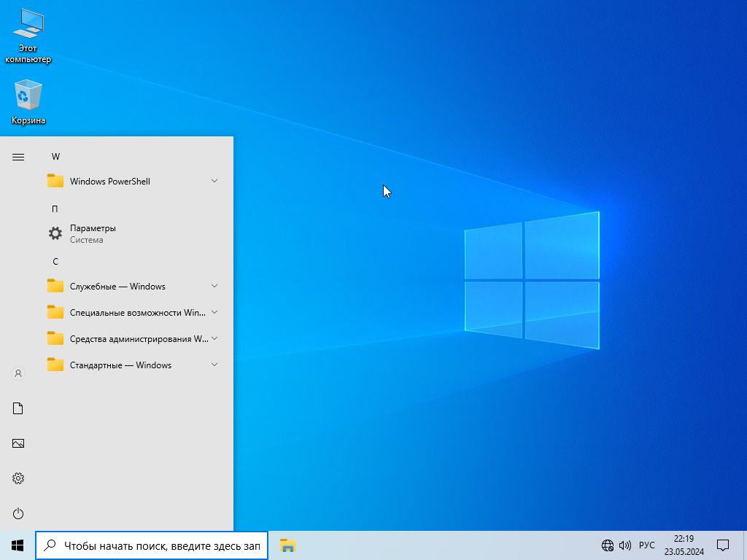This screenshot has width=747, height=560.
Task: Click the network globe tray icon
Action: pos(607,545)
